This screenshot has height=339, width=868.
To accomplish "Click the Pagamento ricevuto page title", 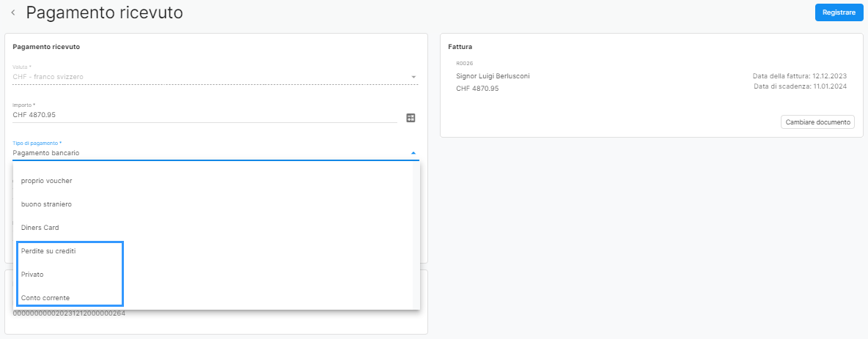I will tap(105, 12).
